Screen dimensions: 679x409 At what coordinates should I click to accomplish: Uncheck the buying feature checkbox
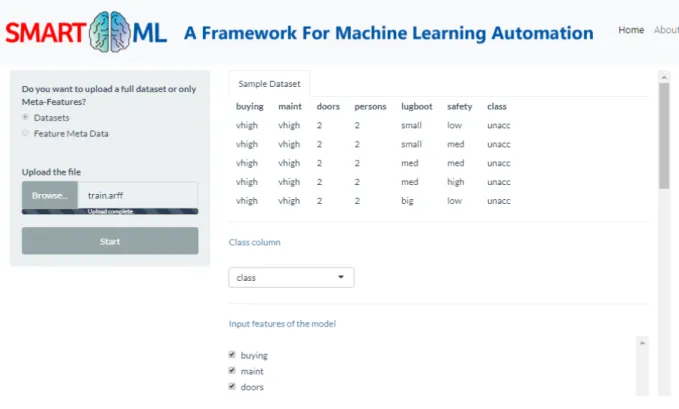(232, 354)
